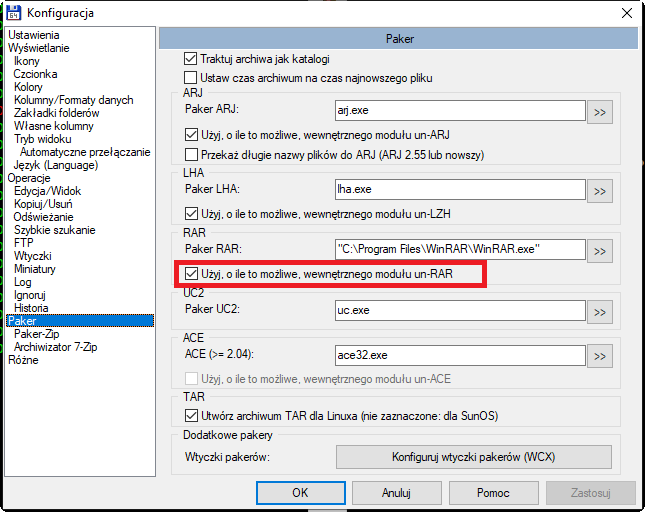Screen dimensions: 645x512
Task: Enable Ustaw czas archiwum na czas najnowszego pliku
Action: tap(190, 78)
